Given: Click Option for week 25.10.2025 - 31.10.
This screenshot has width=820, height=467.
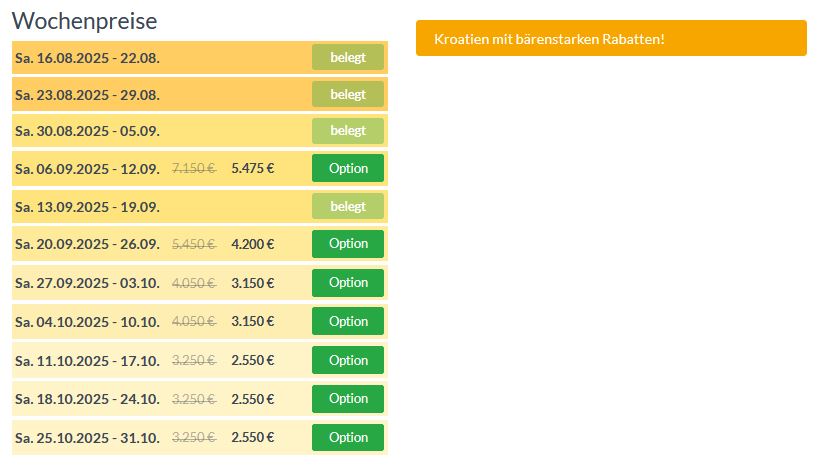Looking at the screenshot, I should 348,437.
